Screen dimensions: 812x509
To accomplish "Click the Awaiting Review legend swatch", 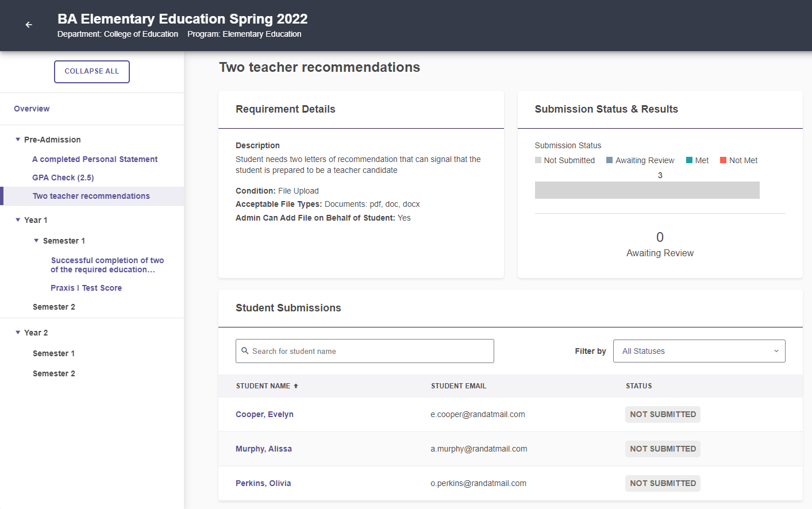I will click(x=609, y=160).
